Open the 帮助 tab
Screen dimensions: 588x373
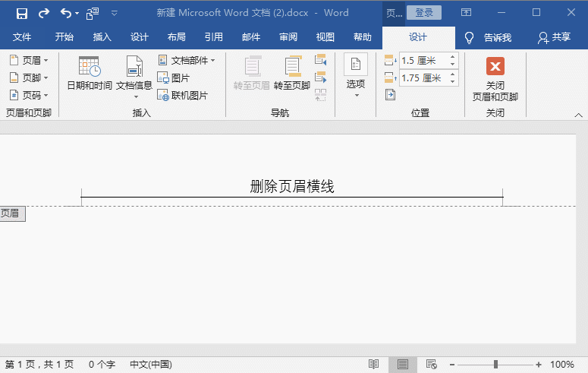tap(362, 37)
